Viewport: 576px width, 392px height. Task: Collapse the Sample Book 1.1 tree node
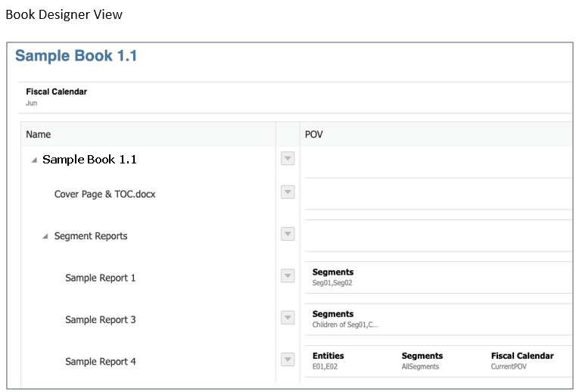[x=34, y=160]
